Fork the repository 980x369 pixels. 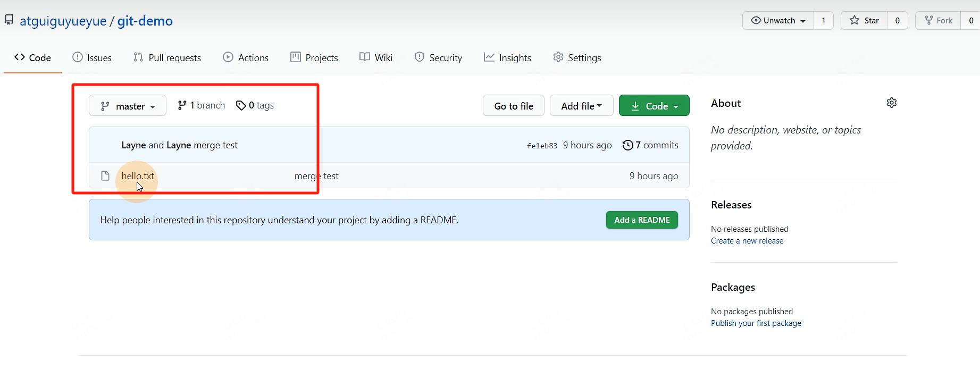click(938, 20)
